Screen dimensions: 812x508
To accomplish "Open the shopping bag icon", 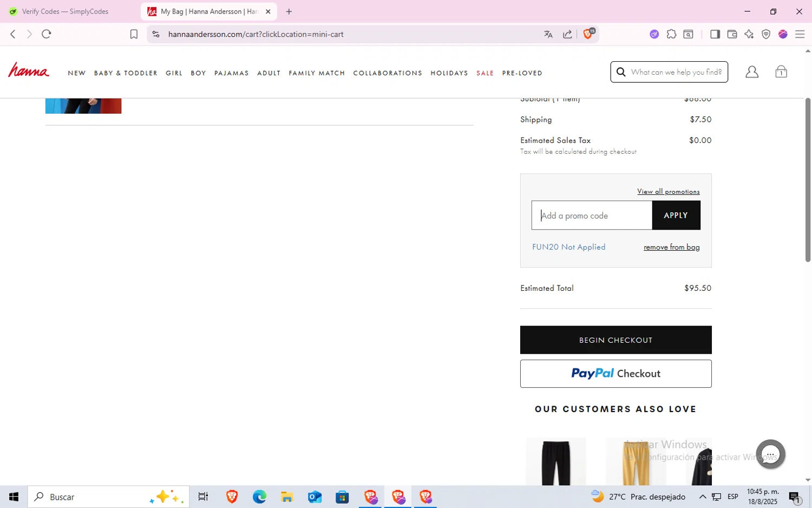I will pos(781,71).
